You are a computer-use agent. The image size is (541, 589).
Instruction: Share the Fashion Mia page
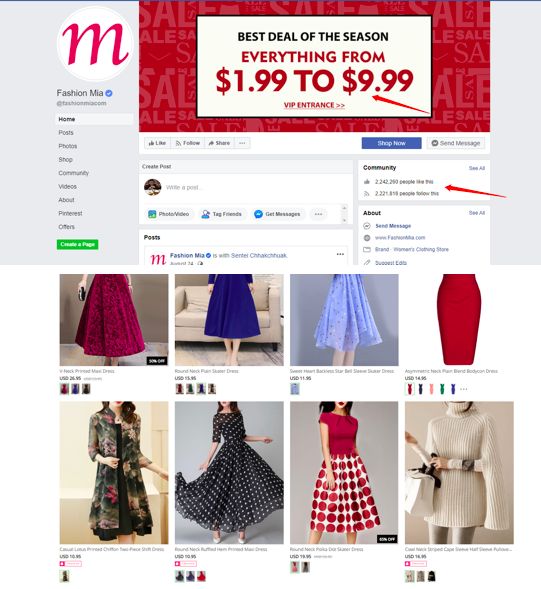point(219,143)
